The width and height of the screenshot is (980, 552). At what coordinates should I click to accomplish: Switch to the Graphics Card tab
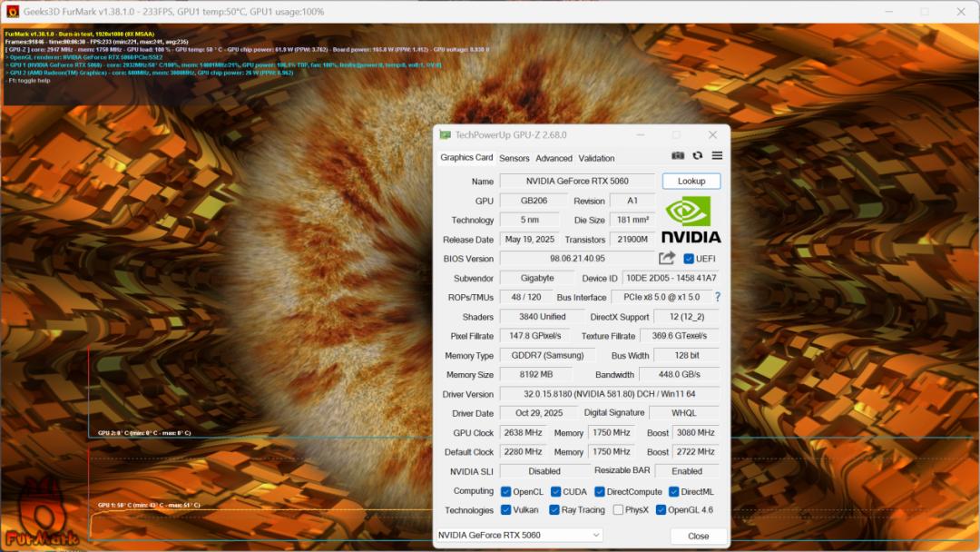(466, 158)
